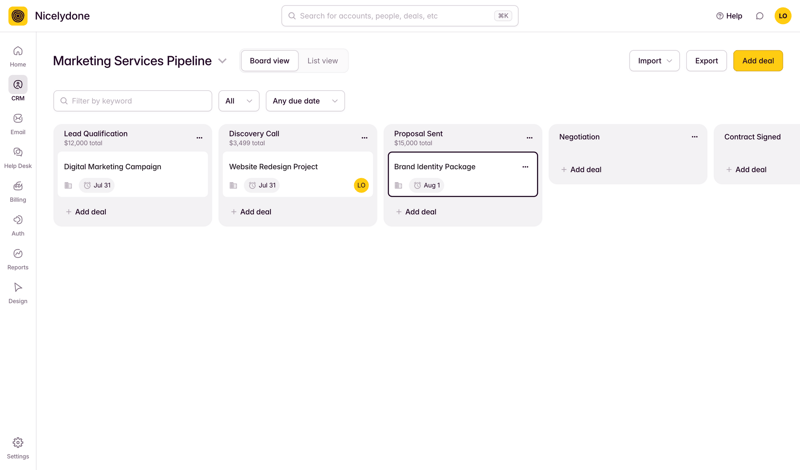This screenshot has height=470, width=800.
Task: Open the Brand Identity Package deal title
Action: 435,167
